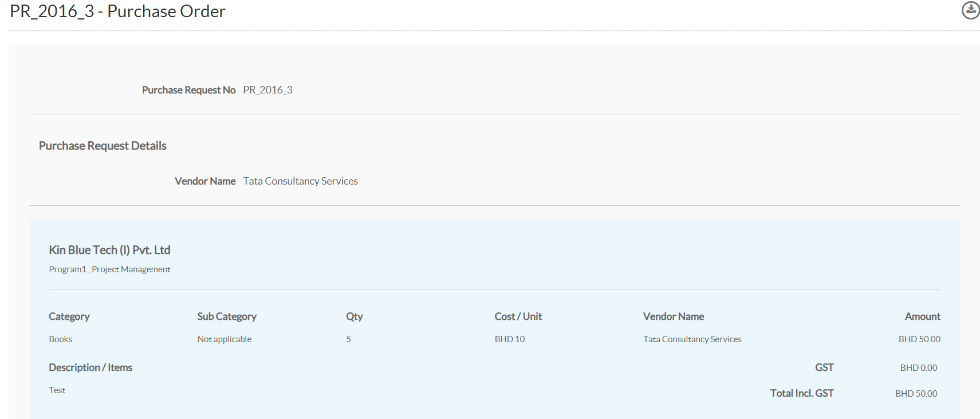The height and width of the screenshot is (419, 980).
Task: Select the 'Books' category cell
Action: [x=60, y=339]
